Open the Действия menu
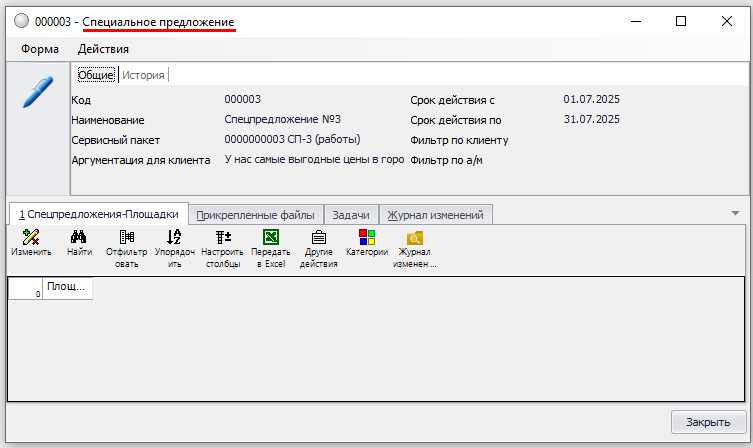The height and width of the screenshot is (448, 753). (103, 49)
